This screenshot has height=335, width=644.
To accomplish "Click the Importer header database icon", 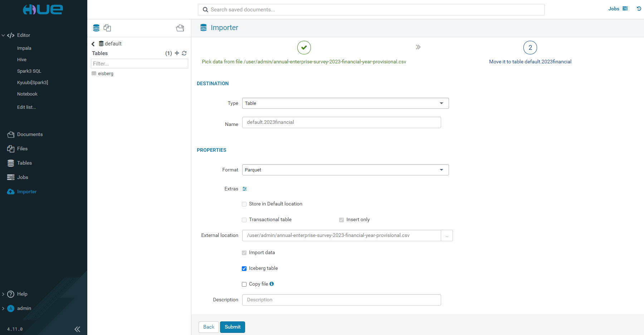I will [x=204, y=28].
